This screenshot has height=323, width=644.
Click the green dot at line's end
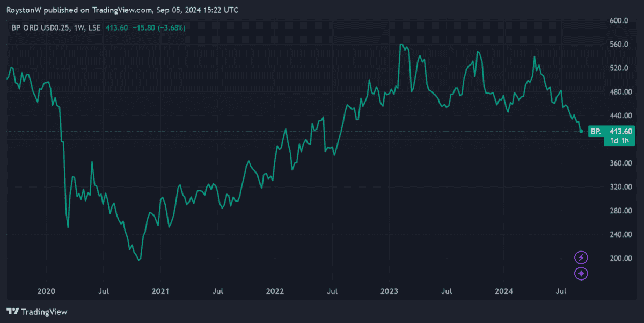point(581,131)
